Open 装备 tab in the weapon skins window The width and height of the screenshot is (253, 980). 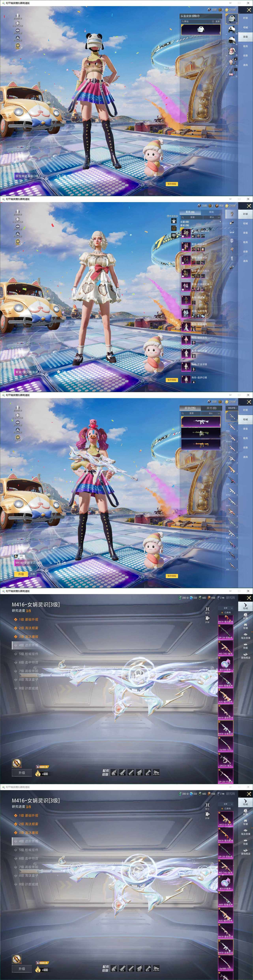[246, 429]
